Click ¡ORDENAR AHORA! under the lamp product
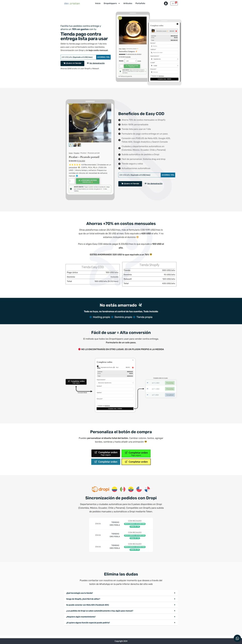This screenshot has height=644, width=242. tap(132, 66)
